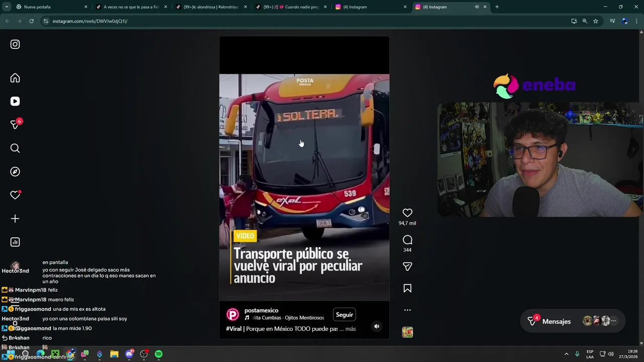
Task: Follow postamexico with Seguir button
Action: click(x=345, y=315)
